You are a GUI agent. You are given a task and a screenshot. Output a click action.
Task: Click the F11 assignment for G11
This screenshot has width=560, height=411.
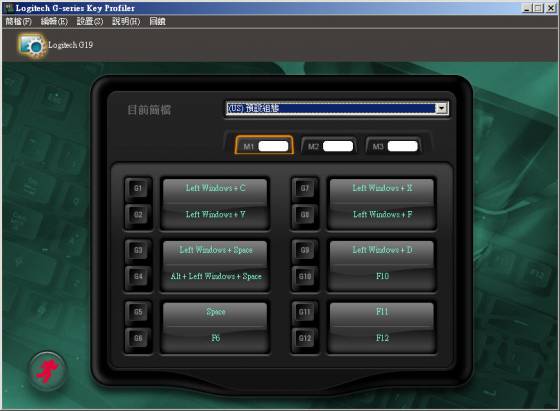(382, 312)
